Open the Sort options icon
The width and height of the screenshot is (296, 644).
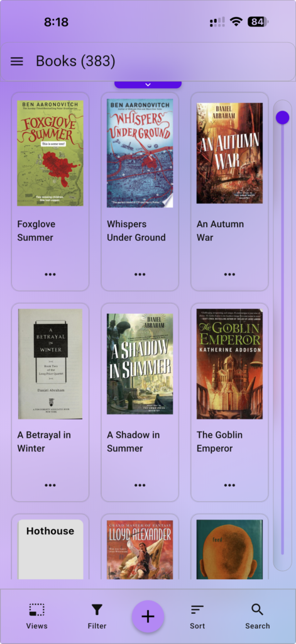197,610
